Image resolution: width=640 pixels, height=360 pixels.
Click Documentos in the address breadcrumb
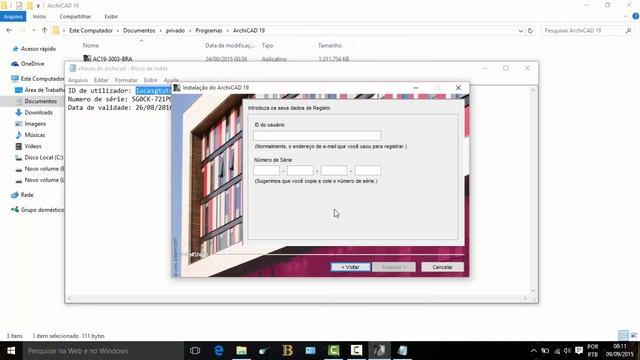coord(139,31)
